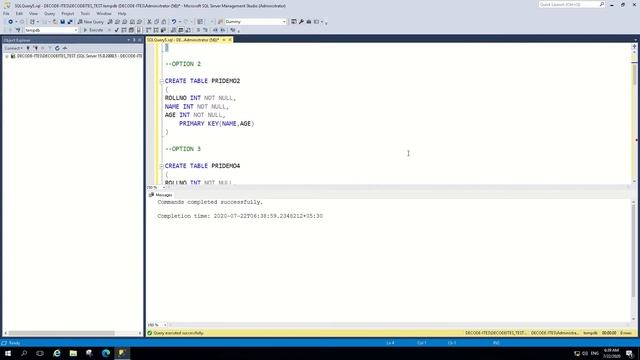Open the Query menu
Viewport: 640px width, 360px height.
pos(49,13)
